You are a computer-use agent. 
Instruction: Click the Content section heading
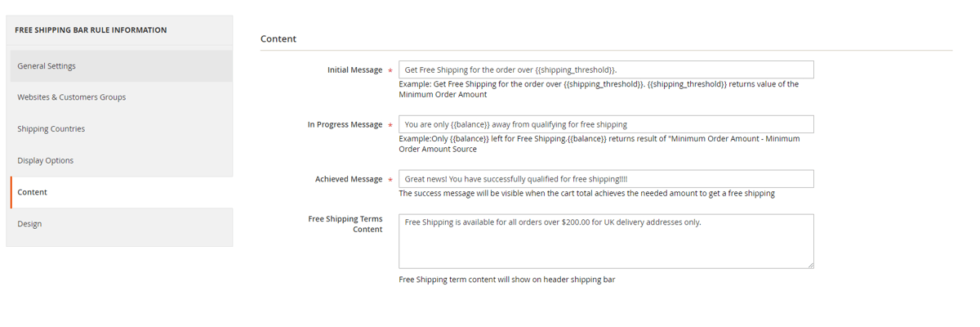(x=278, y=38)
